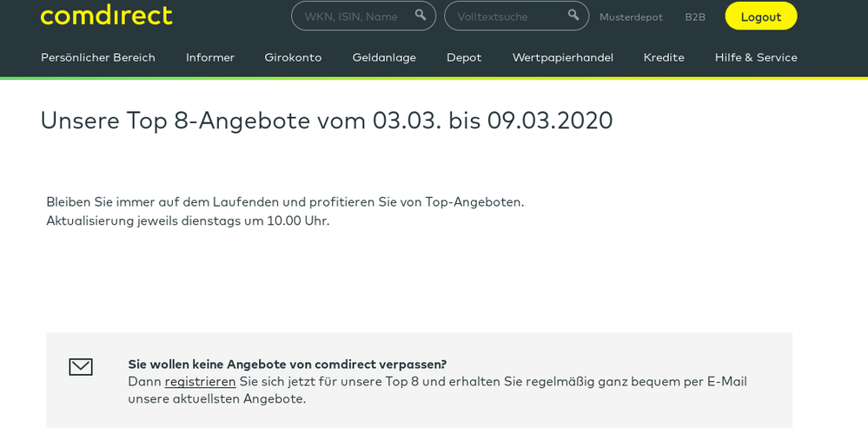The height and width of the screenshot is (447, 868).
Task: Click the Top 8-Angebote page heading
Action: [327, 121]
